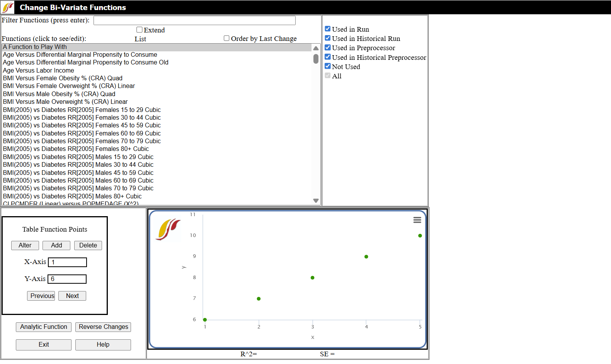Click the green data point at x=5

point(420,235)
